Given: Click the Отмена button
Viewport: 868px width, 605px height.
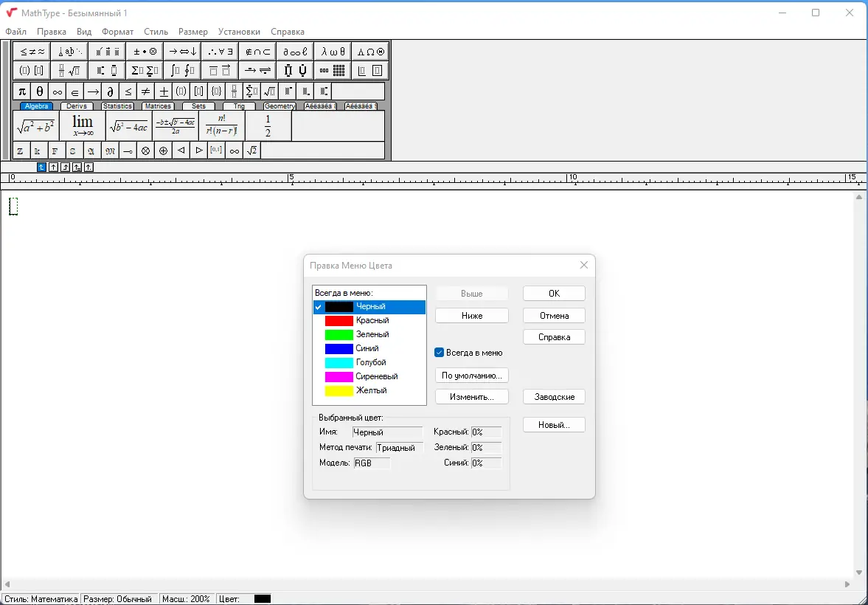Looking at the screenshot, I should point(554,316).
